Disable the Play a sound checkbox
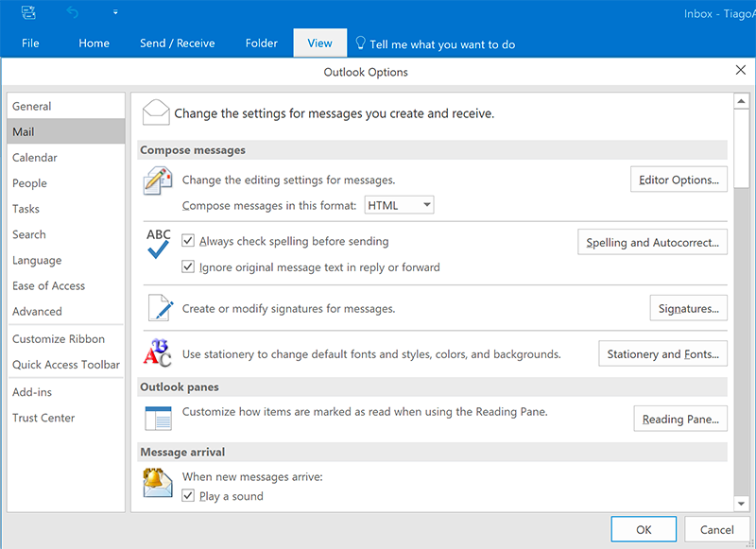The height and width of the screenshot is (549, 756). pyautogui.click(x=188, y=496)
